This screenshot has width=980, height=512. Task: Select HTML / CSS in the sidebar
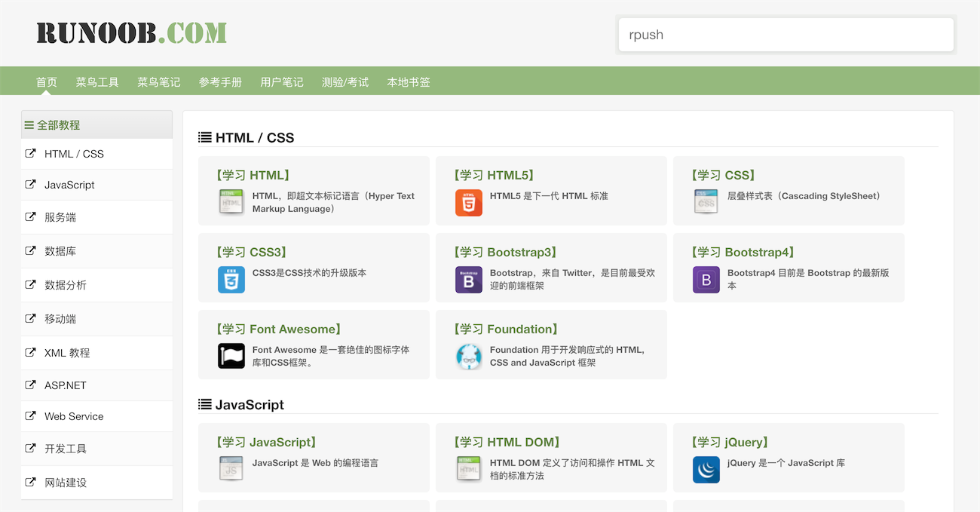[x=96, y=154]
